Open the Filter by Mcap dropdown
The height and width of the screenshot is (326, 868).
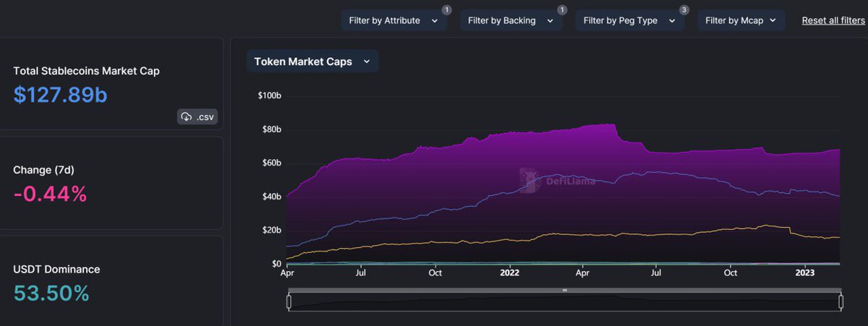(x=741, y=20)
